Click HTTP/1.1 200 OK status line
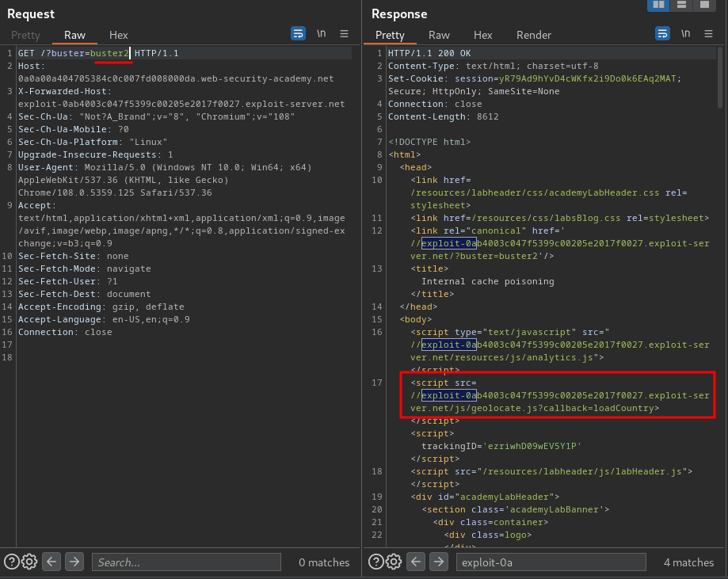This screenshot has height=579, width=728. coord(429,53)
